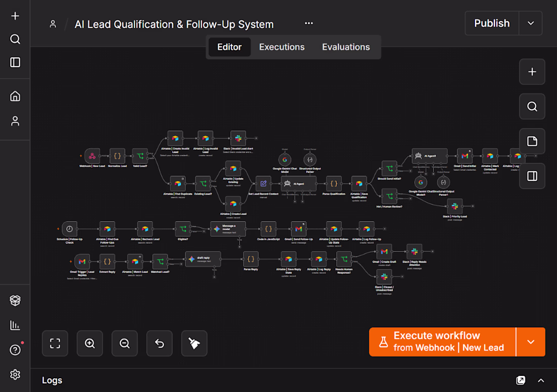The height and width of the screenshot is (392, 557).
Task: Tidy up nodes with the broom icon
Action: [194, 343]
